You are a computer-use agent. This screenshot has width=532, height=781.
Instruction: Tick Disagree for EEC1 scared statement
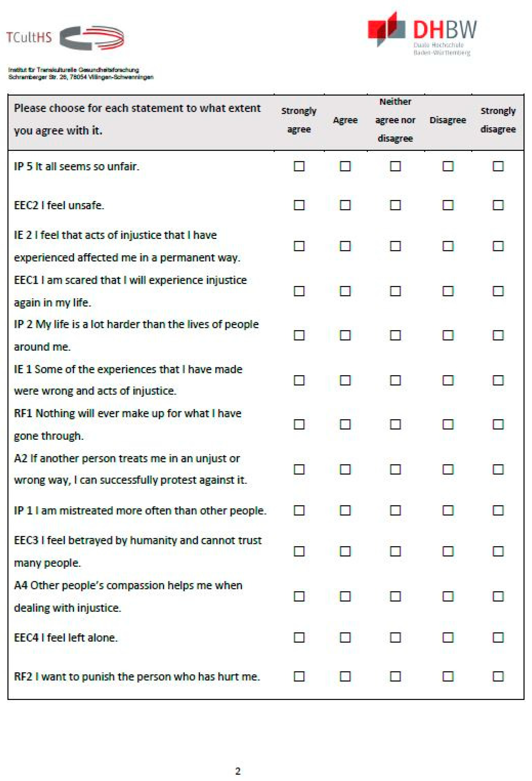click(448, 291)
